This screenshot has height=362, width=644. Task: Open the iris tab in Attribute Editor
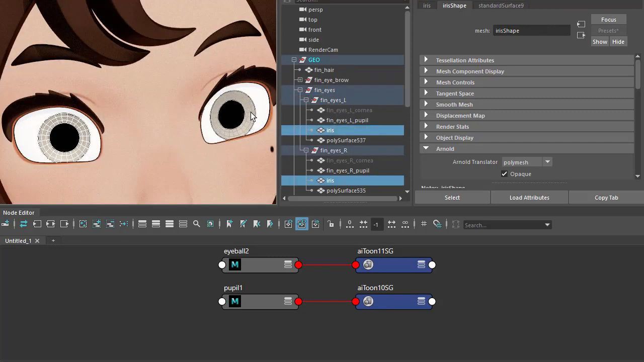tap(427, 6)
